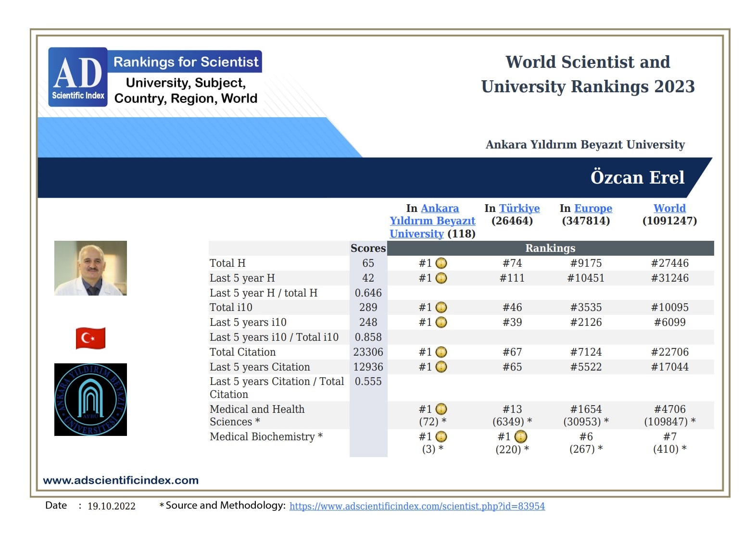
Task: Click the Medical Biochemistry row label
Action: point(266,437)
